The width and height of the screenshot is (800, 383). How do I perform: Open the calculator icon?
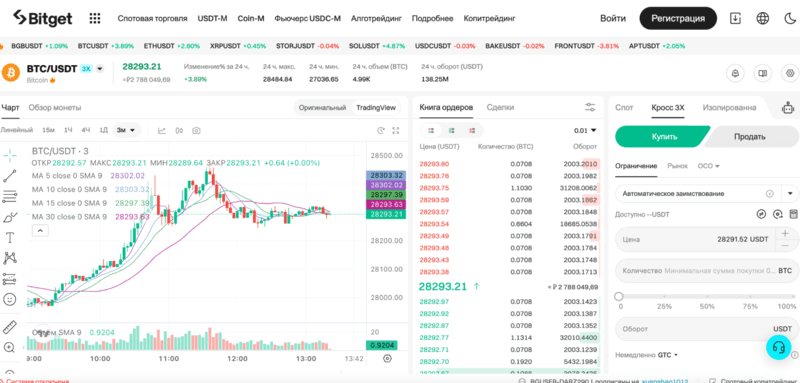click(x=793, y=214)
